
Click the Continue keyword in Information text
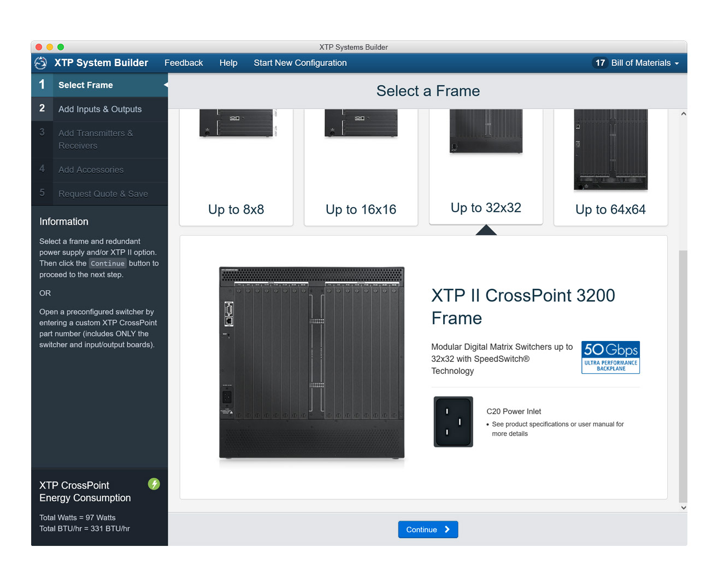(x=108, y=263)
